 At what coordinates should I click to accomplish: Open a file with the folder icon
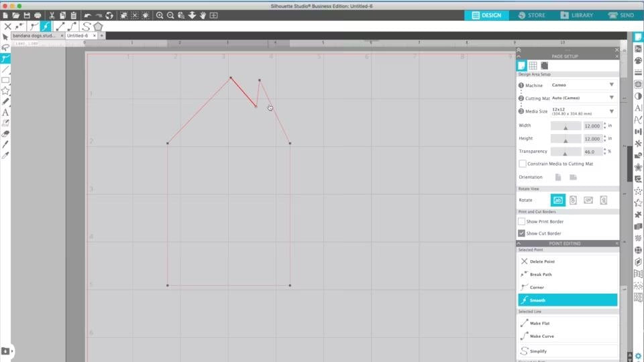(16, 15)
